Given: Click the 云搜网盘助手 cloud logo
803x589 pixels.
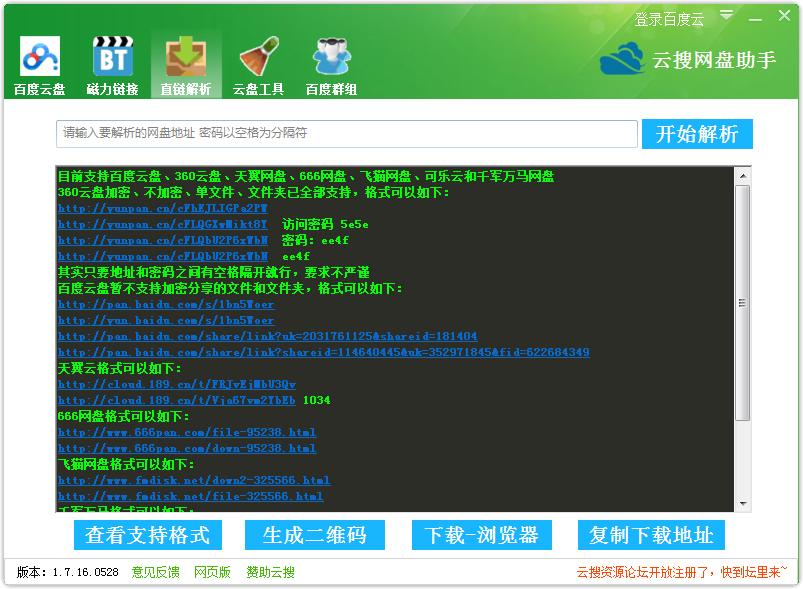Looking at the screenshot, I should pyautogui.click(x=622, y=58).
